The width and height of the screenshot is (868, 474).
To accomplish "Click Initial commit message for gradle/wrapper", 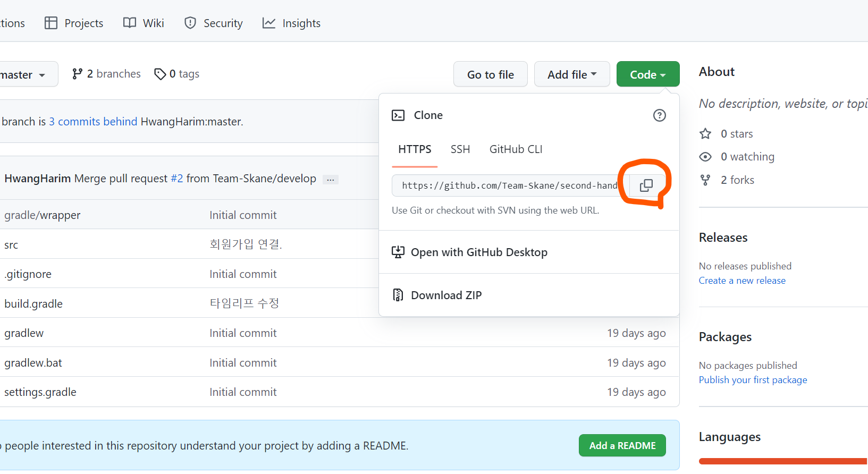I will [243, 215].
